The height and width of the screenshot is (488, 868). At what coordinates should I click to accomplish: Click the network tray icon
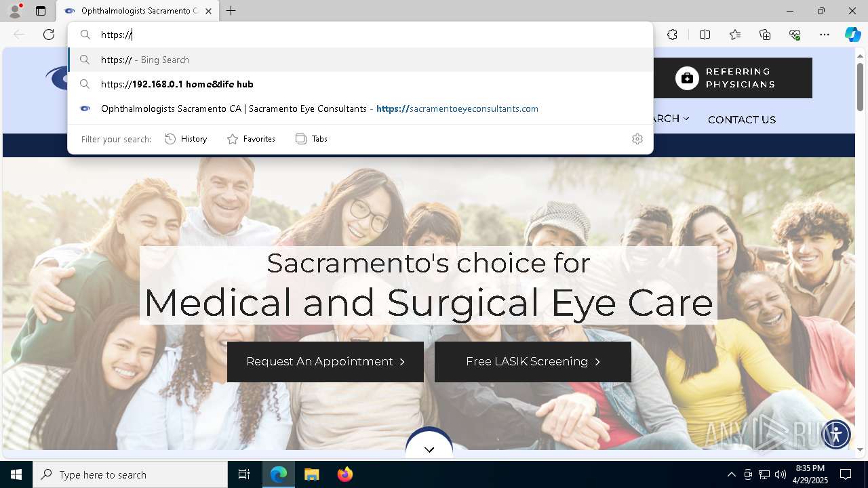click(x=764, y=474)
